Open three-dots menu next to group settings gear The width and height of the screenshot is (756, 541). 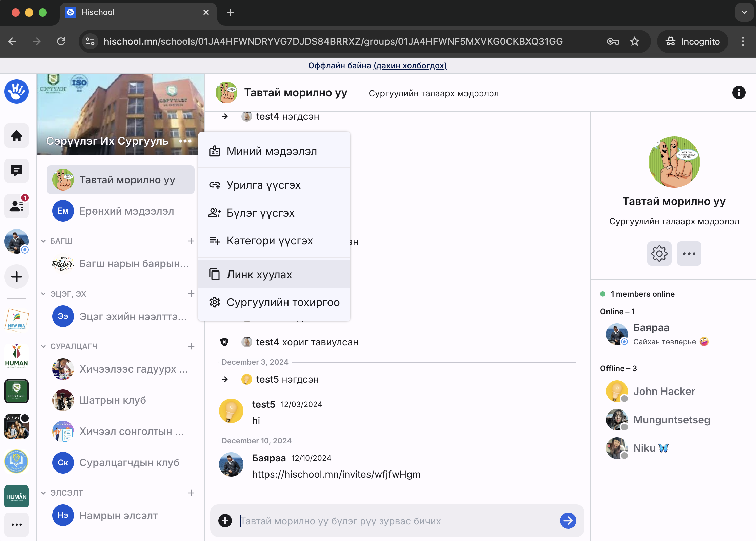(x=689, y=254)
